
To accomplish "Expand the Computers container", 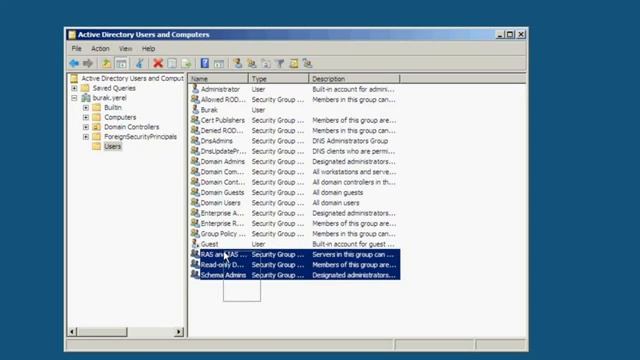I will tap(86, 117).
